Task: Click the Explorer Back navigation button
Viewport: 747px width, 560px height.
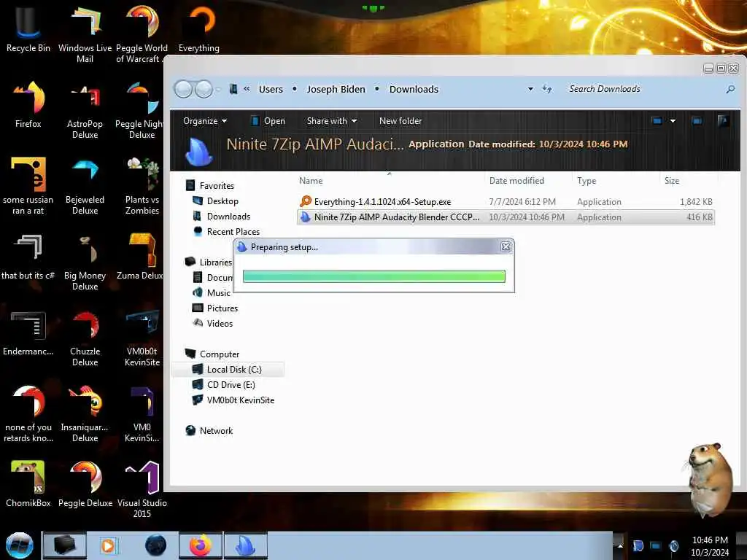Action: pyautogui.click(x=183, y=89)
